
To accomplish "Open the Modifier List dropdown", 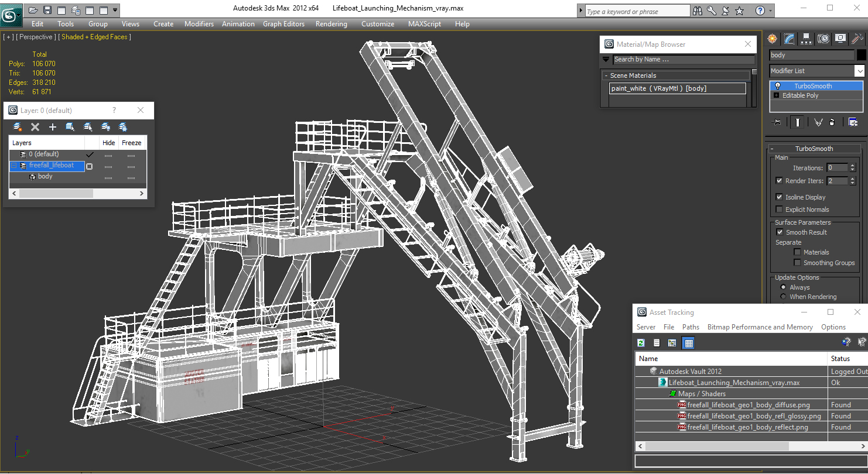I will (859, 71).
